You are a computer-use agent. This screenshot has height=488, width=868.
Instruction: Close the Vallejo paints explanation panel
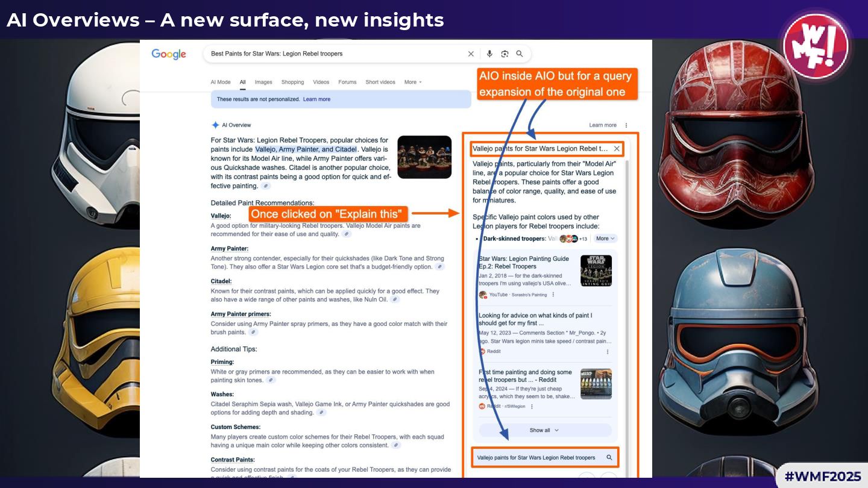[x=617, y=148]
